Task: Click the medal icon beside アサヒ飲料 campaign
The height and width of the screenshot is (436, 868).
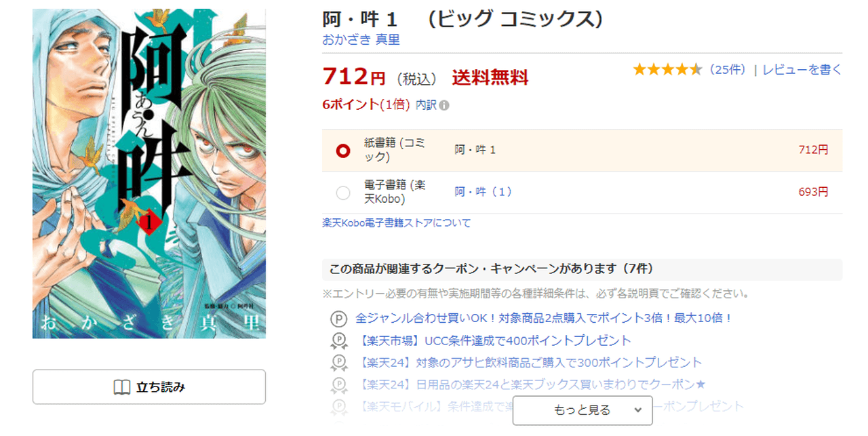Action: (x=338, y=363)
